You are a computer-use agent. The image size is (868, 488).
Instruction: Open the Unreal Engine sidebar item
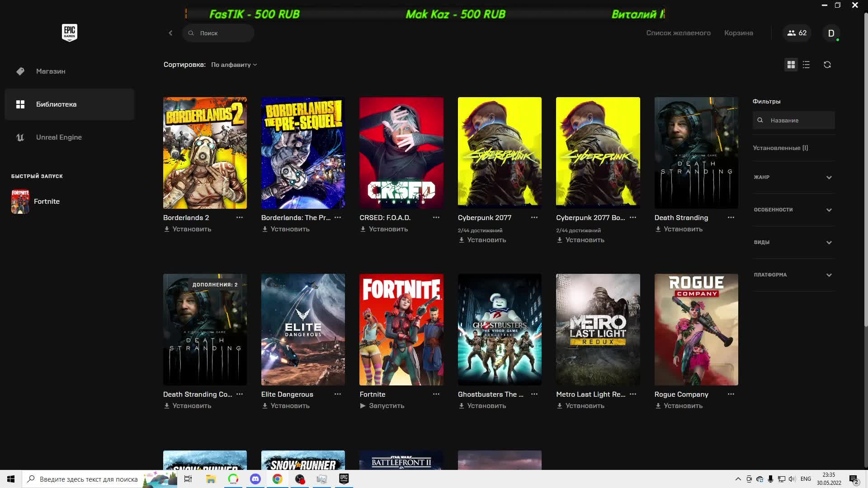pos(59,137)
